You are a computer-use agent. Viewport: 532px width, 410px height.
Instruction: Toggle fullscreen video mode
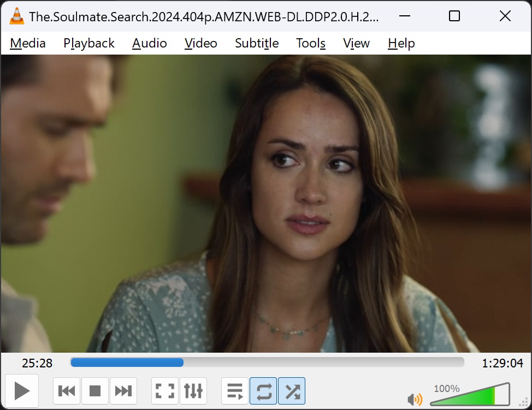click(x=165, y=391)
